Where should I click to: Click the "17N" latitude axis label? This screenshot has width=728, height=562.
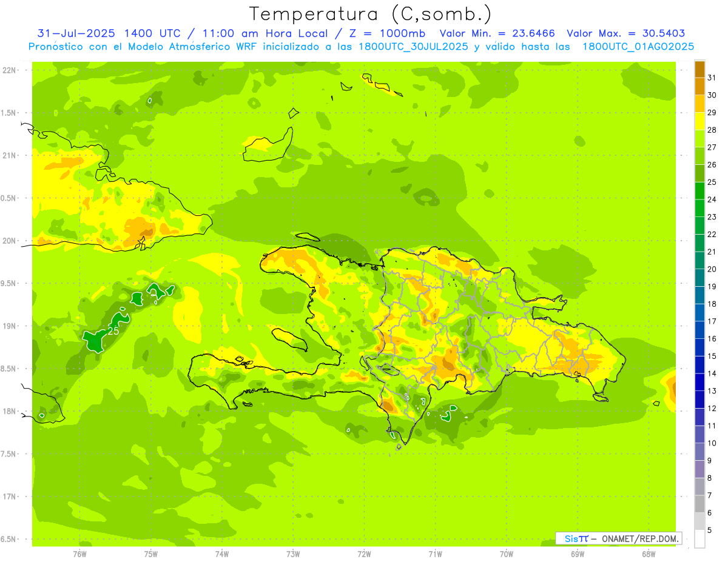point(9,497)
